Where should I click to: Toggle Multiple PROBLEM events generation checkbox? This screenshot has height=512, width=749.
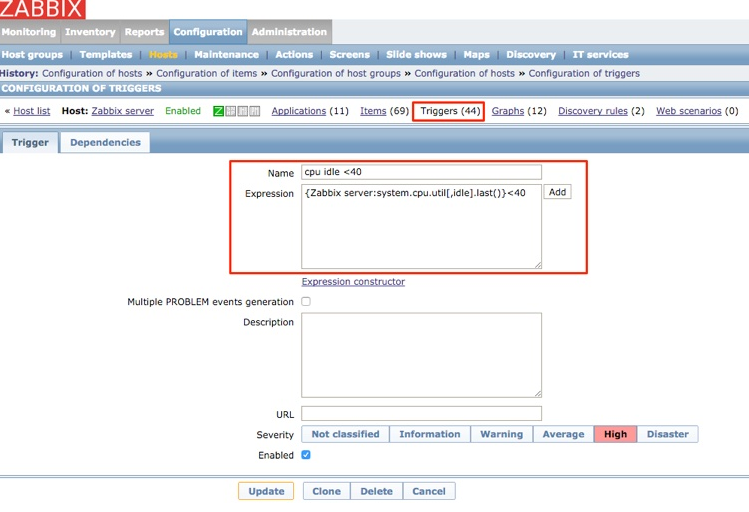pos(306,301)
